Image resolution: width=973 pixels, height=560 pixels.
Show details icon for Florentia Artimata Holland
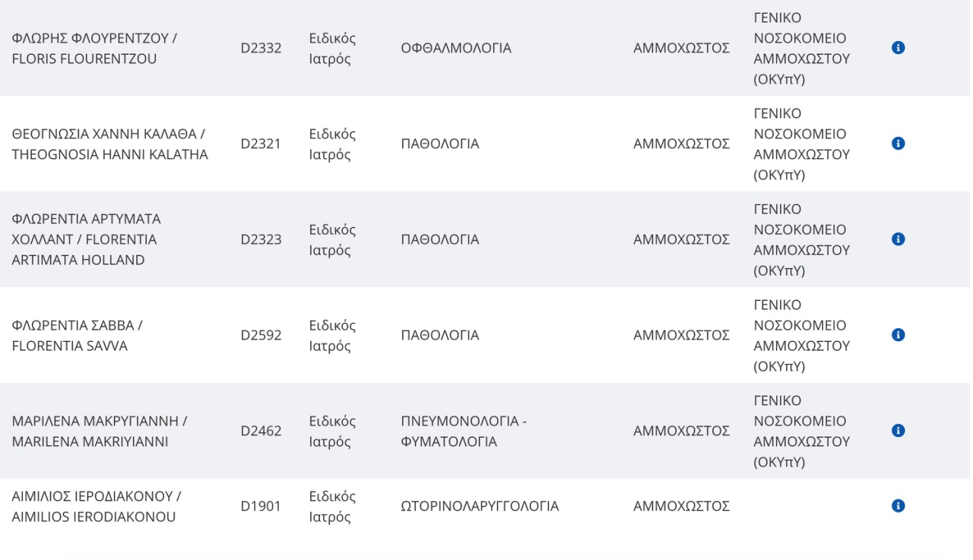[x=898, y=239]
